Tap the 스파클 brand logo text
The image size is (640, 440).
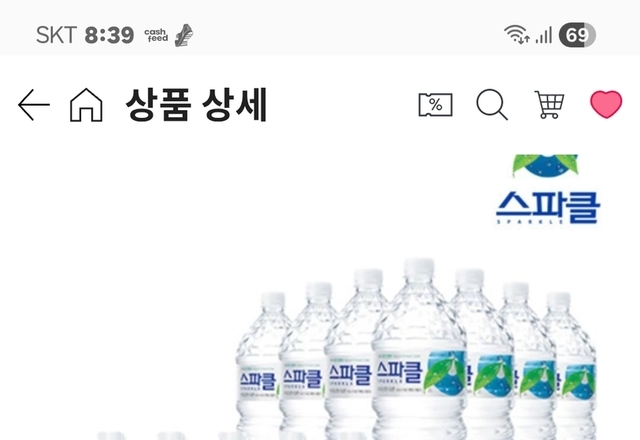[x=548, y=208]
